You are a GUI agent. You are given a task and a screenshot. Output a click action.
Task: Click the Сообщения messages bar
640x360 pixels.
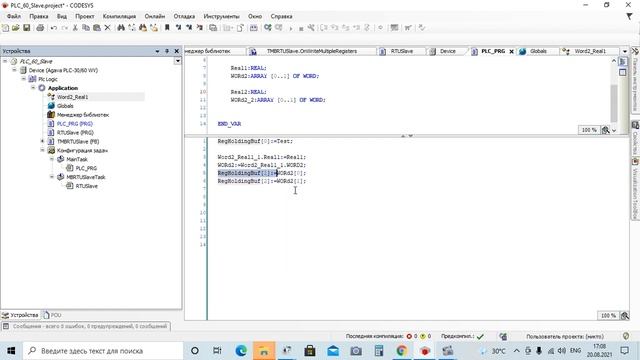pyautogui.click(x=86, y=326)
